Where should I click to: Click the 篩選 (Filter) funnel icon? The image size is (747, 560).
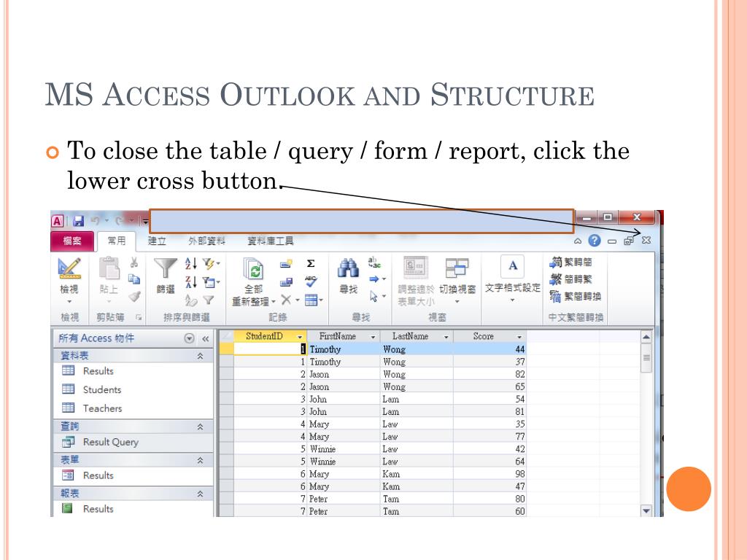tap(166, 268)
